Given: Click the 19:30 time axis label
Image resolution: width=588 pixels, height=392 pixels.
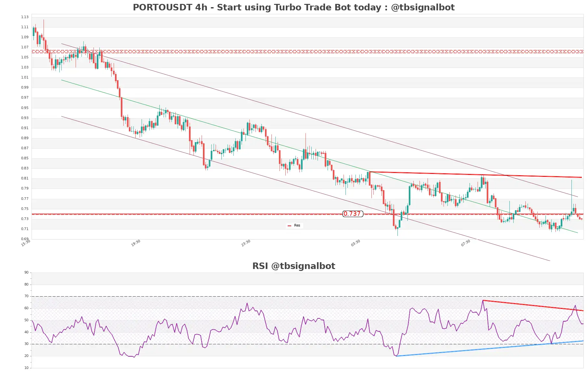Looking at the screenshot, I should tap(136, 243).
